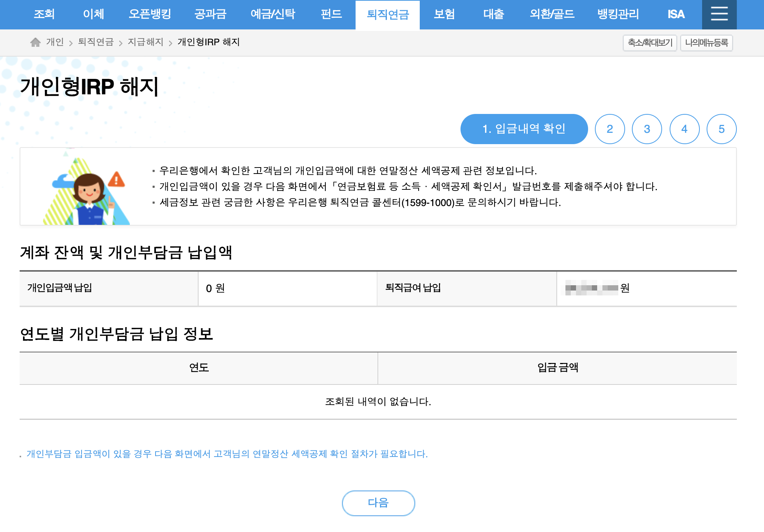Click step 2 circle indicator
Image resolution: width=764 pixels, height=532 pixels.
[x=610, y=129]
